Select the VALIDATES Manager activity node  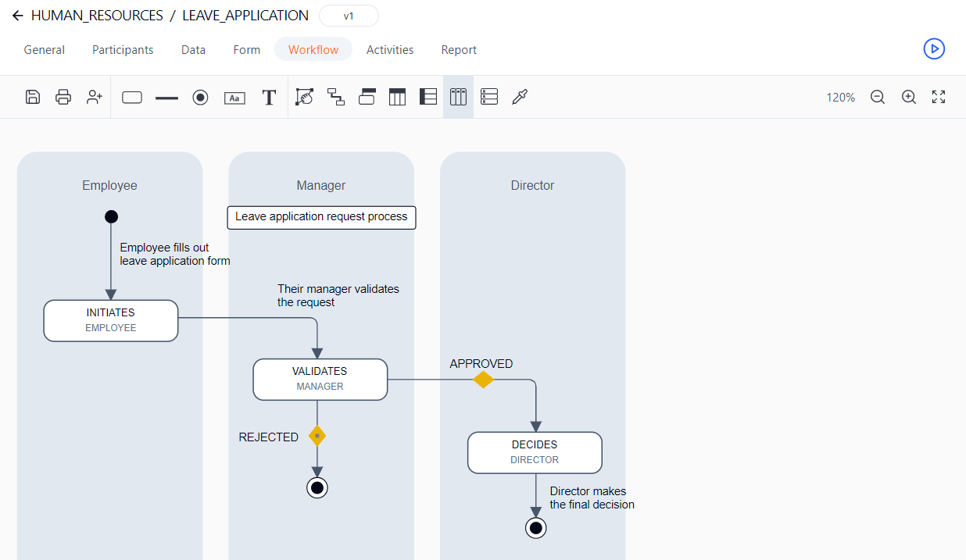tap(320, 379)
